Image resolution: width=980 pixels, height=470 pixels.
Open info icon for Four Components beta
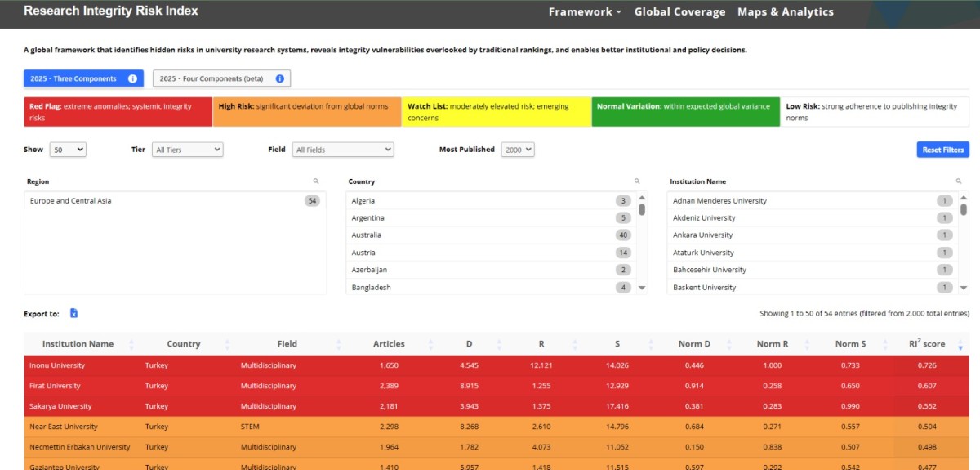pyautogui.click(x=279, y=78)
